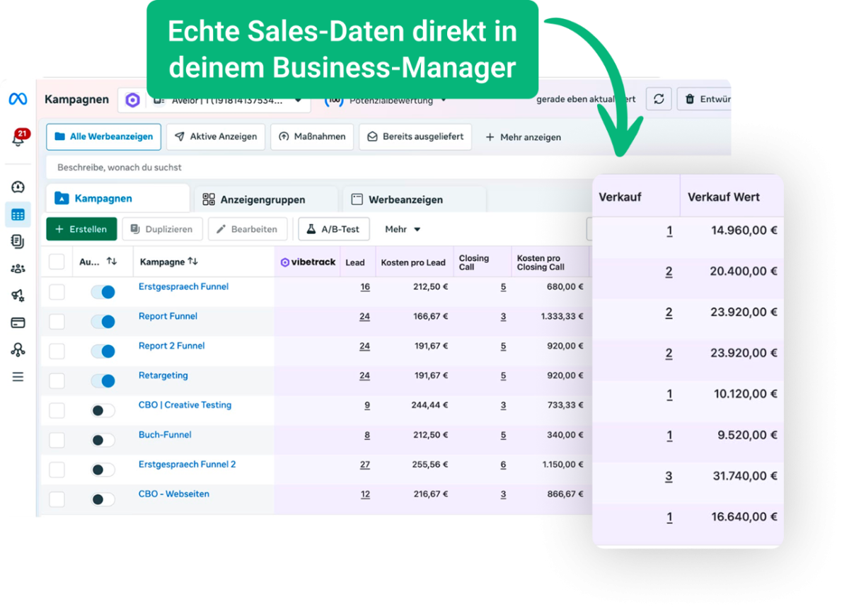Check the Buch-Funnel row checkbox
The image size is (849, 616).
click(57, 441)
